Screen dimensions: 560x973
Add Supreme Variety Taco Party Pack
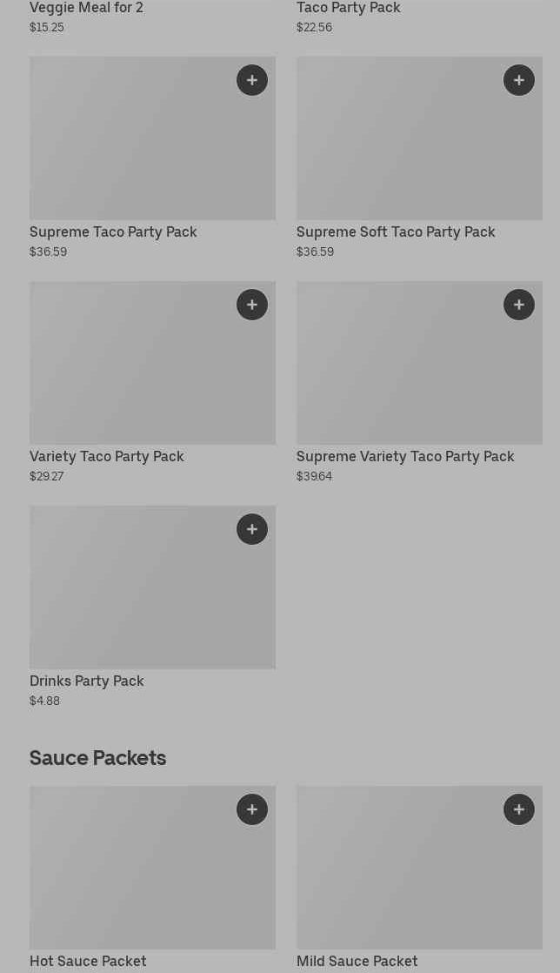click(x=519, y=305)
